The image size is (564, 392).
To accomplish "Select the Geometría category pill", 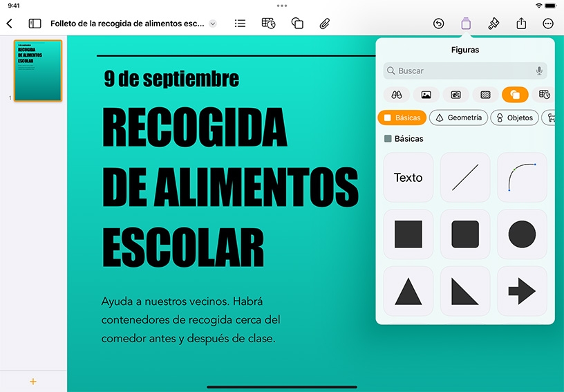I will (x=459, y=118).
